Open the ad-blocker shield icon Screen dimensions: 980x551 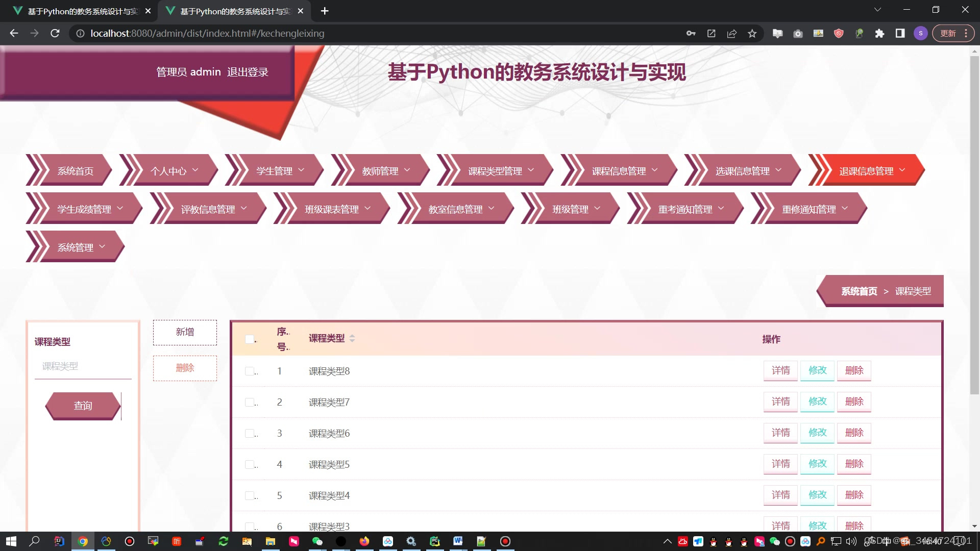pyautogui.click(x=839, y=33)
